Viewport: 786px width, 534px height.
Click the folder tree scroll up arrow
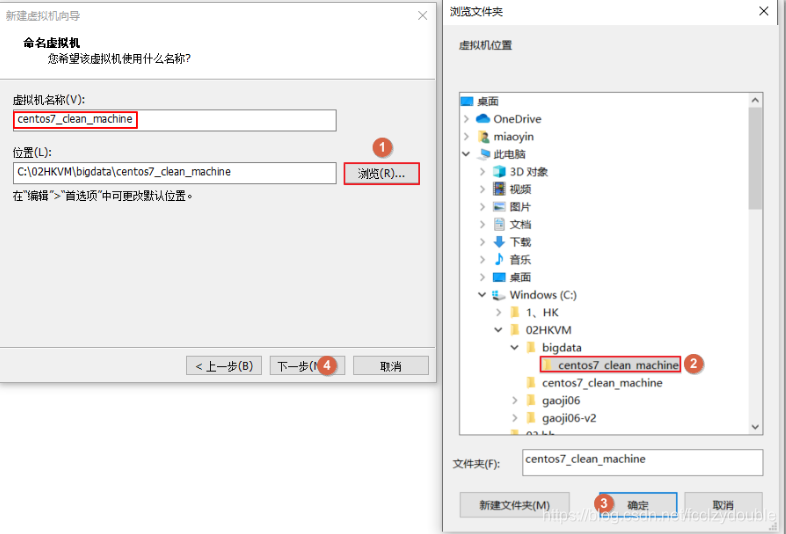[755, 100]
